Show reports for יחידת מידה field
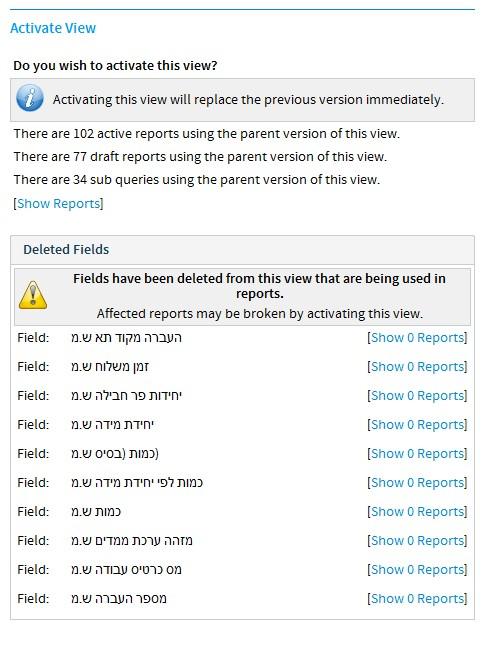This screenshot has height=646, width=489. 417,425
